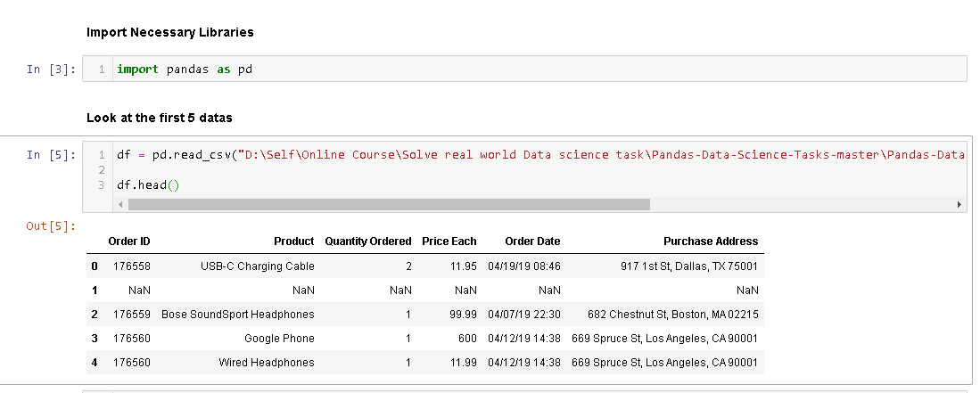Click the Google Phone cell

click(279, 339)
